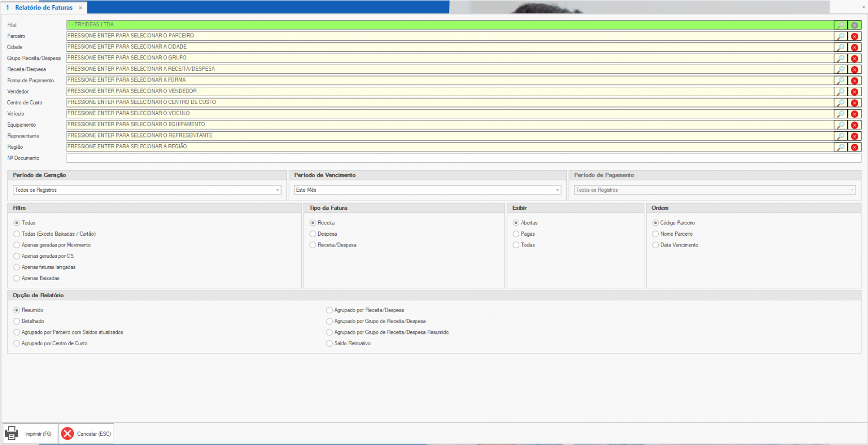
Task: Click the Nº Documento input field
Action: click(x=463, y=158)
